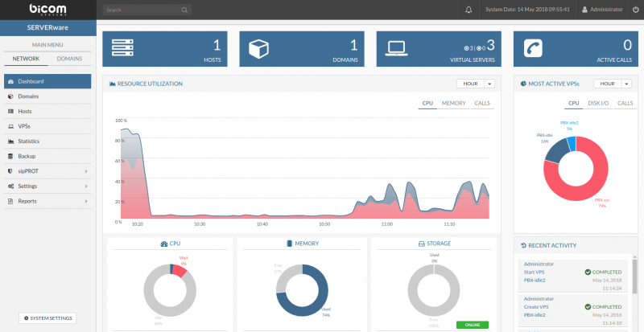This screenshot has height=332, width=644.
Task: Open Dashboard in the main menu
Action: click(47, 81)
